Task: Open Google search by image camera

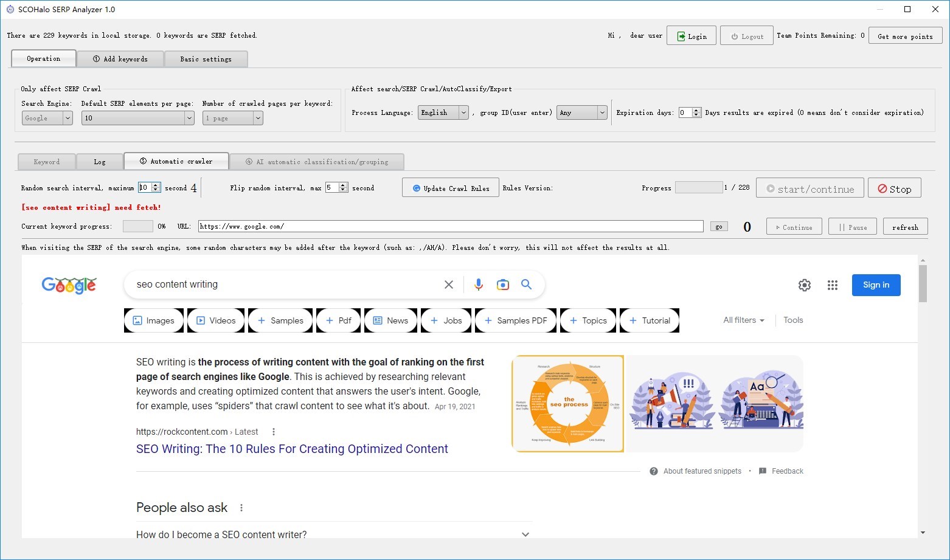Action: [x=502, y=285]
